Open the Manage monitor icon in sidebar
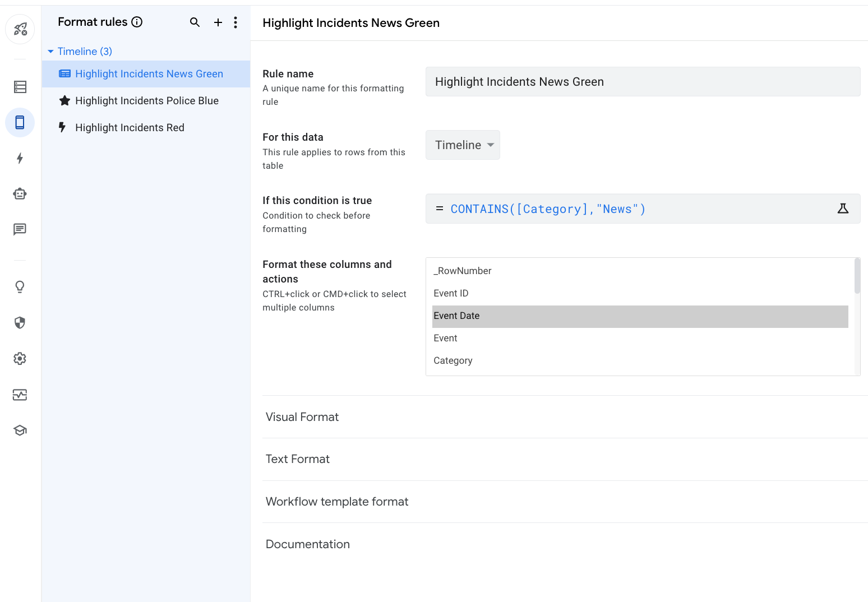868x602 pixels. [20, 395]
